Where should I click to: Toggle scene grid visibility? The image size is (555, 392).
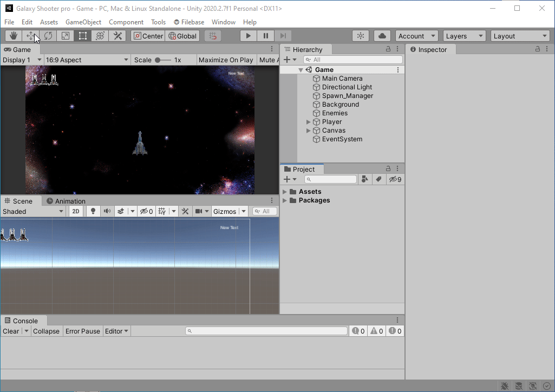(x=162, y=211)
